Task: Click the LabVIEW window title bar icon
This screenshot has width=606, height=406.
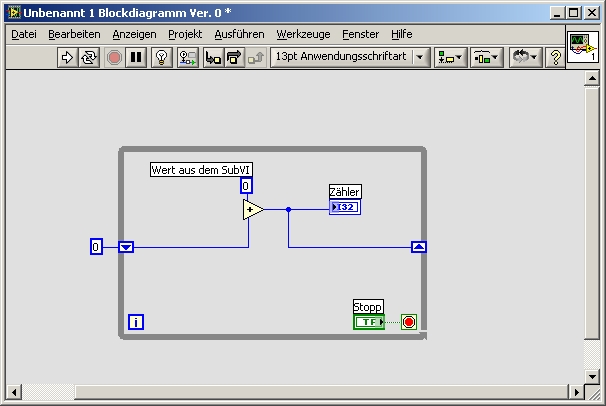Action: (14, 13)
